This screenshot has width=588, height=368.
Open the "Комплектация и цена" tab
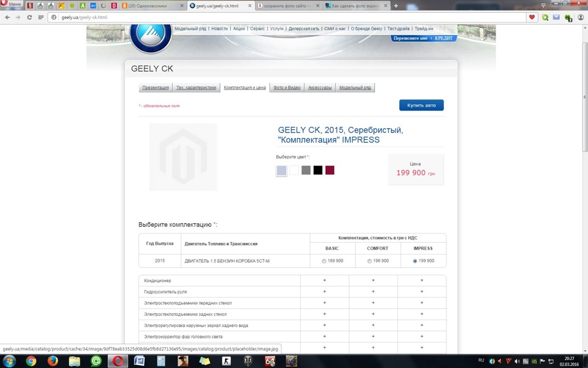point(244,88)
